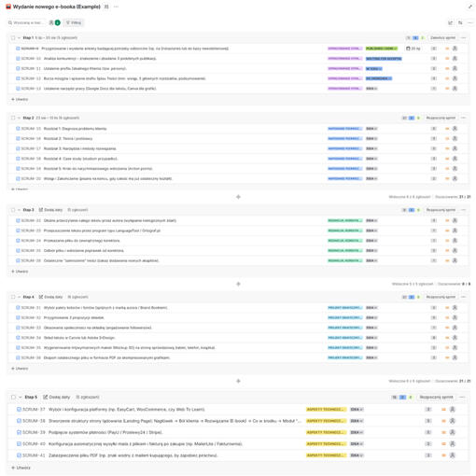
Task: Open Etap 1 sprint more-actions ellipsis
Action: pyautogui.click(x=464, y=37)
